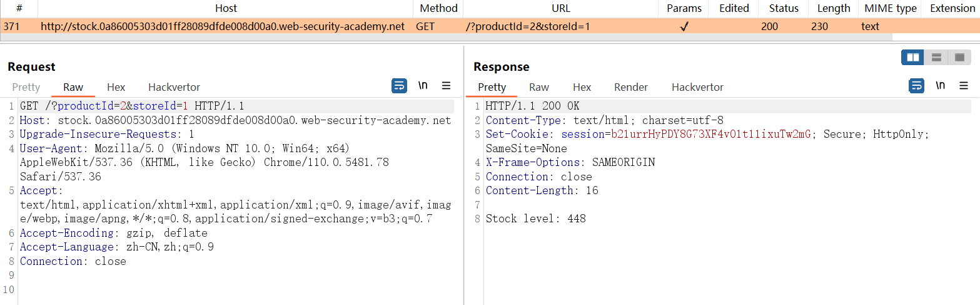The width and height of the screenshot is (980, 305).
Task: Sort the history by the Host column
Action: tap(226, 8)
